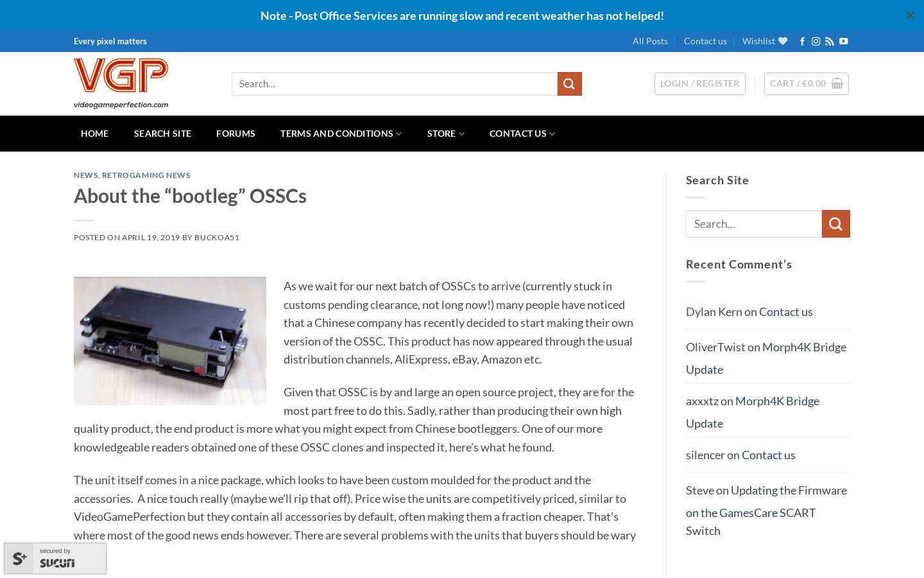Go to the Home menu item
This screenshot has width=924, height=578.
point(94,134)
